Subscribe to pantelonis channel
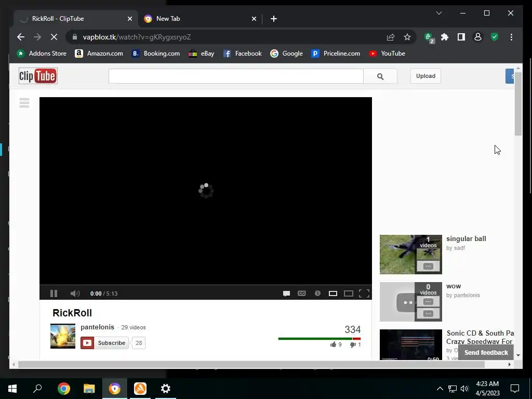This screenshot has width=532, height=399. pyautogui.click(x=104, y=343)
